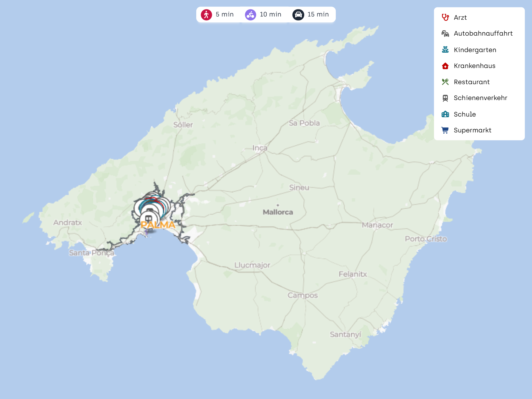Toggle the 10 min cycling isochrone
The height and width of the screenshot is (399, 532).
pyautogui.click(x=263, y=14)
